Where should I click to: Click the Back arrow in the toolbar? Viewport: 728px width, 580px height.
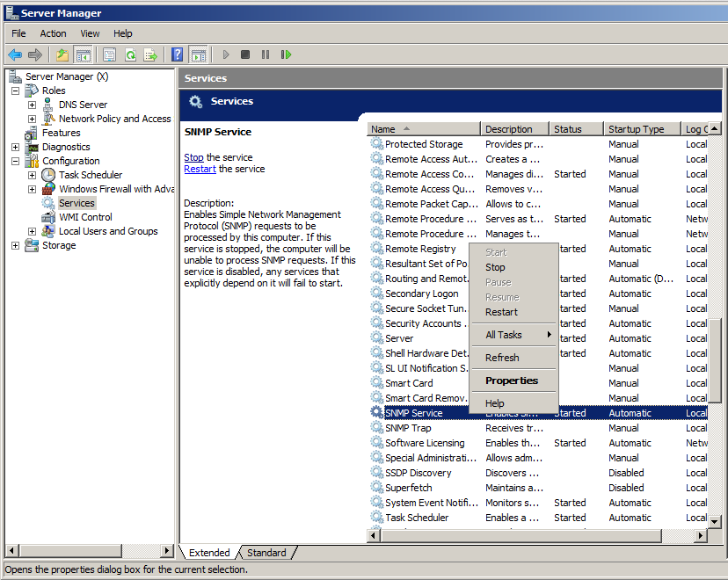click(15, 54)
